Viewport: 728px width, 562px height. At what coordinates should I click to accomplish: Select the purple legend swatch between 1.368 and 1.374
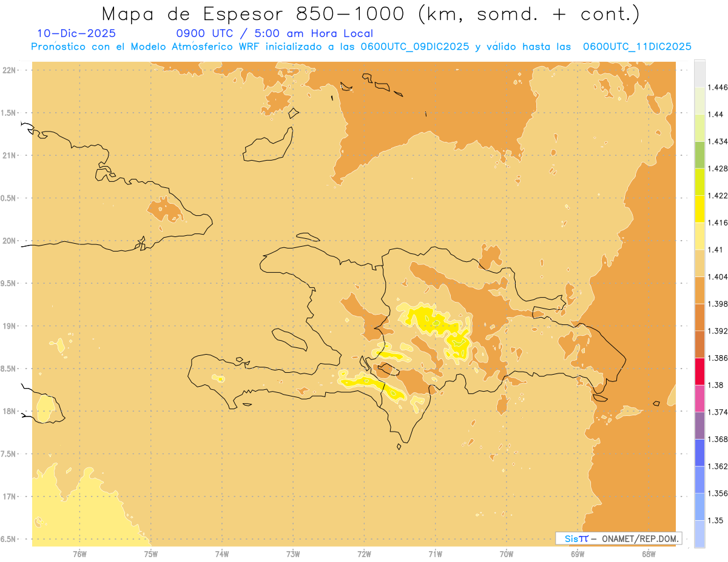click(x=699, y=426)
